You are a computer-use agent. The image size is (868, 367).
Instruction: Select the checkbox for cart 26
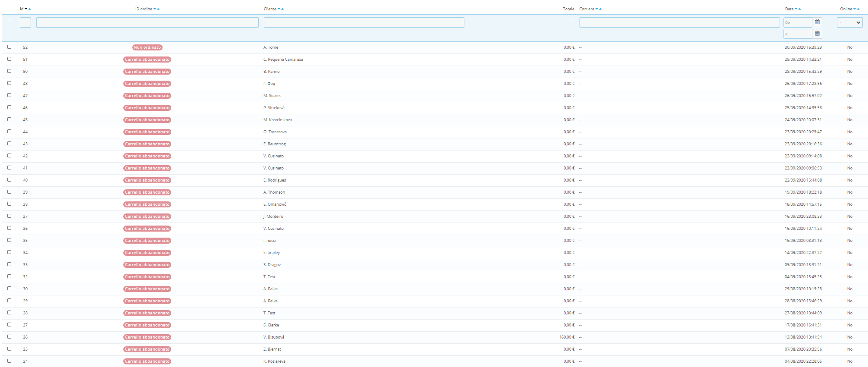(x=9, y=337)
